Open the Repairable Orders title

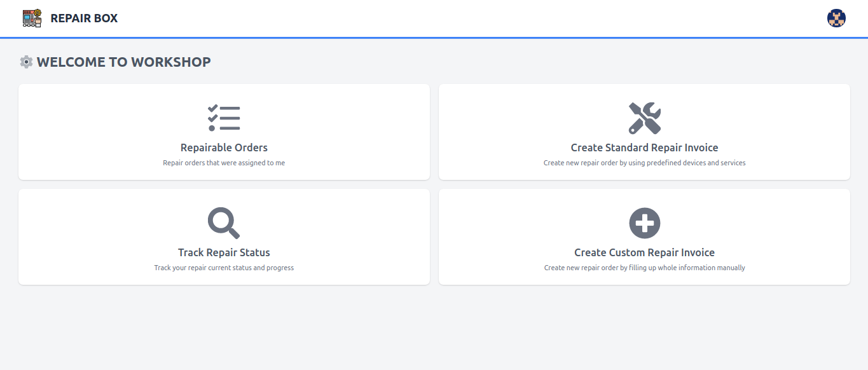pos(224,147)
